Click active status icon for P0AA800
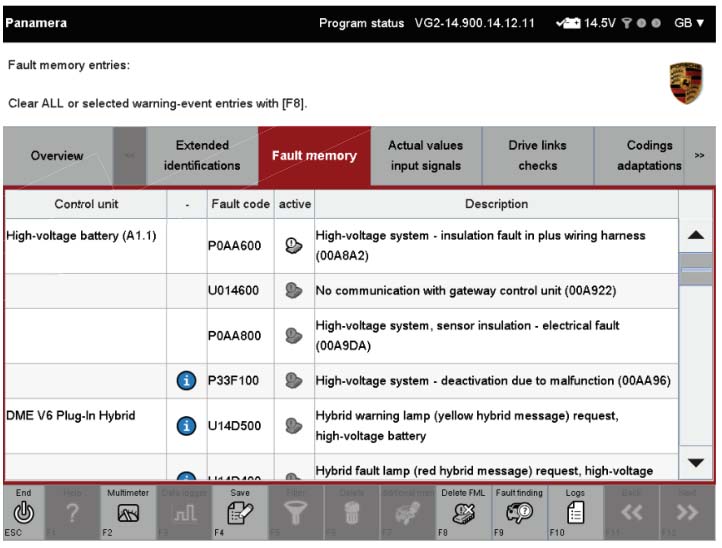This screenshot has width=722, height=548. tap(293, 336)
